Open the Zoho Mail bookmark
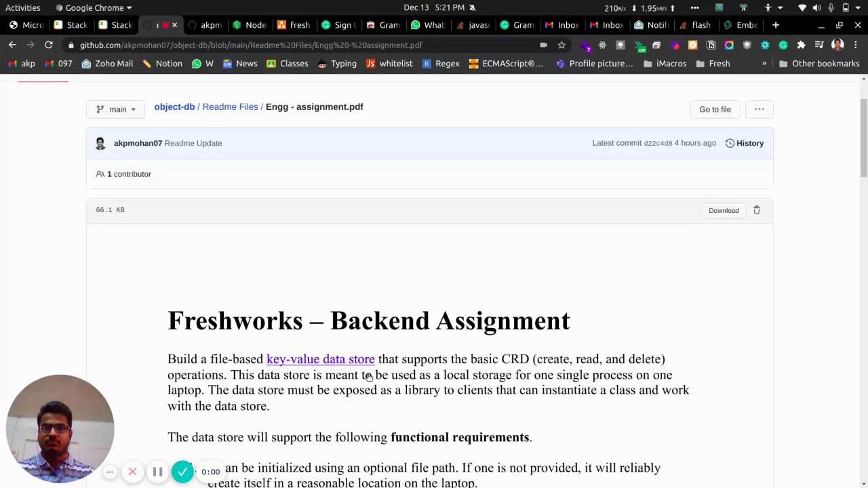868x488 pixels. 107,64
